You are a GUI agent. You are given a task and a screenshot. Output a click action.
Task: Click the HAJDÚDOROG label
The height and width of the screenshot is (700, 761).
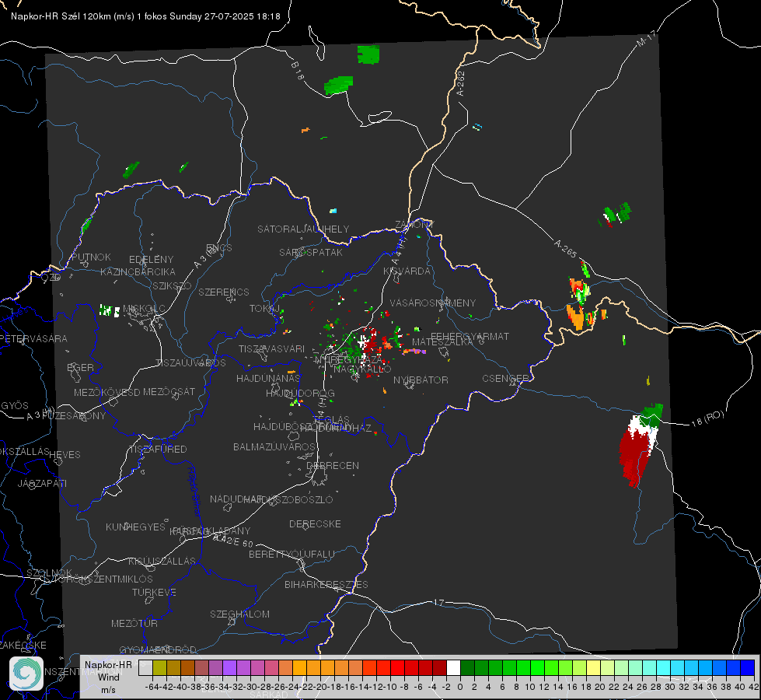[300, 393]
